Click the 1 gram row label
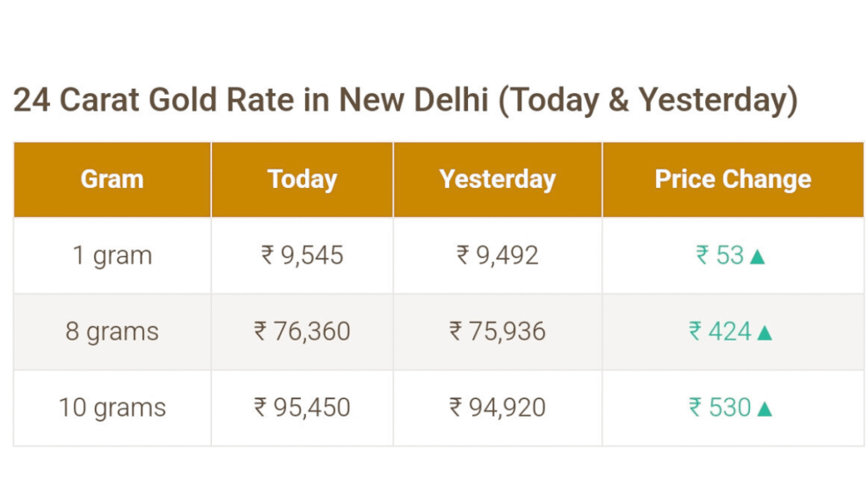The height and width of the screenshot is (488, 868). [113, 255]
